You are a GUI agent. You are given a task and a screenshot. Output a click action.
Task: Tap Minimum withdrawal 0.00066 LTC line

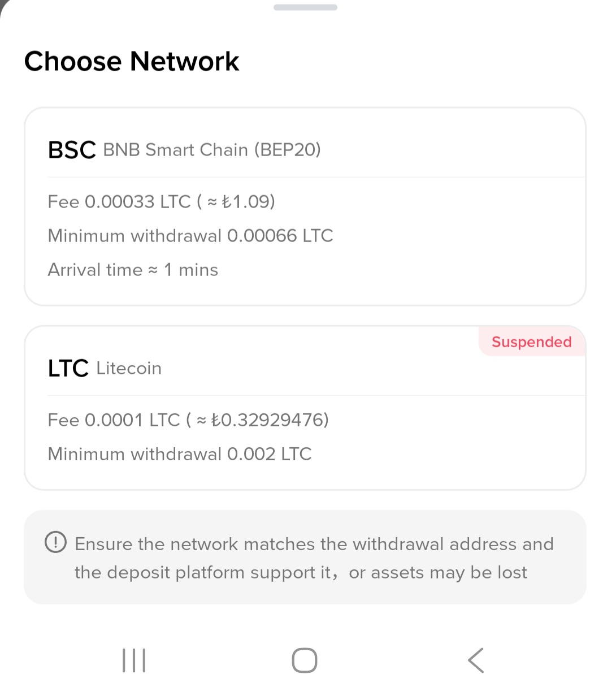tap(190, 235)
